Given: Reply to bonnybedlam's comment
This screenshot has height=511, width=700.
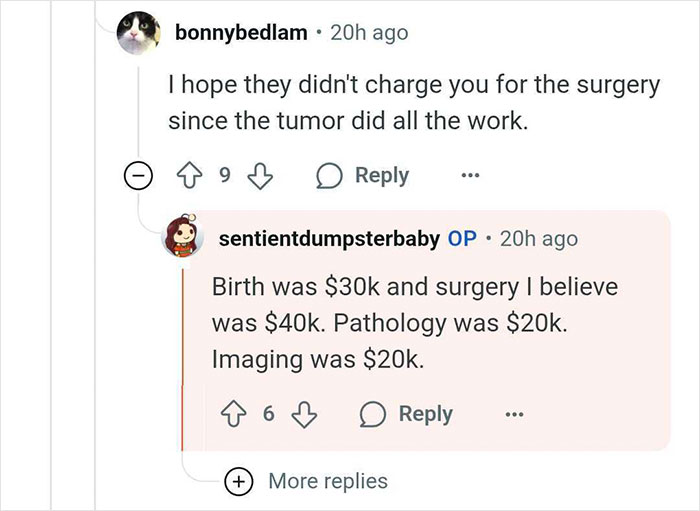Looking at the screenshot, I should point(363,176).
